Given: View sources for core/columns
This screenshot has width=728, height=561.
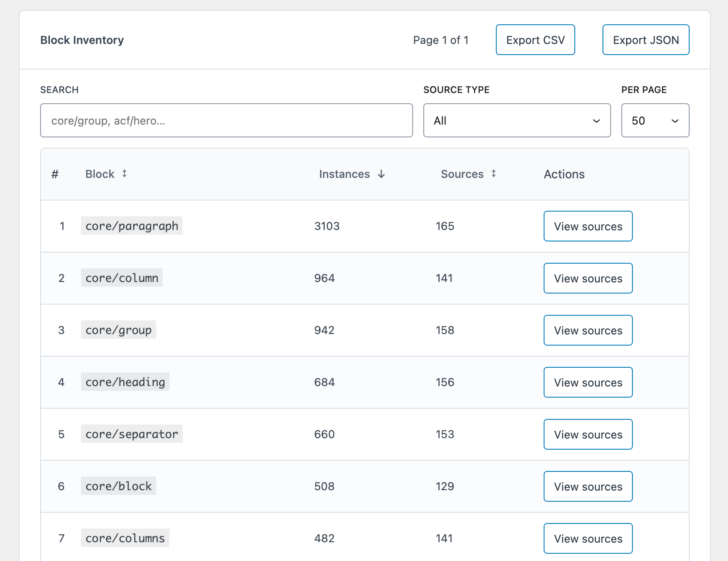Looking at the screenshot, I should (588, 538).
